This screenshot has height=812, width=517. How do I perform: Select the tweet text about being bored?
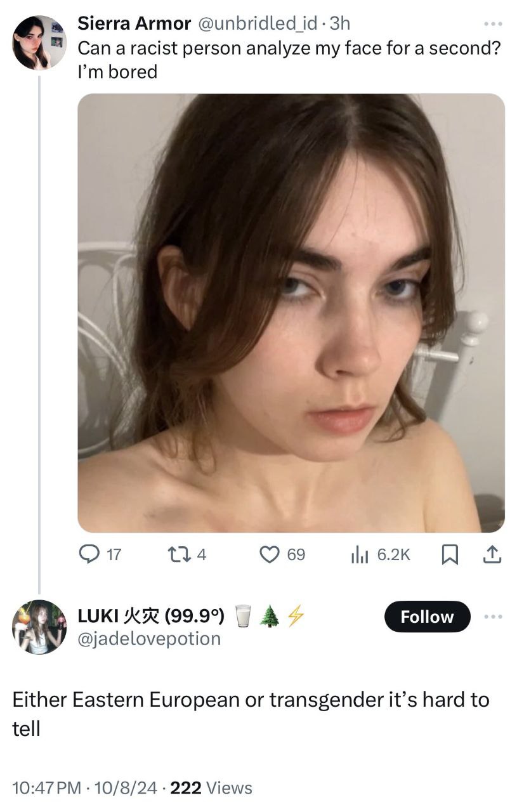point(285,60)
